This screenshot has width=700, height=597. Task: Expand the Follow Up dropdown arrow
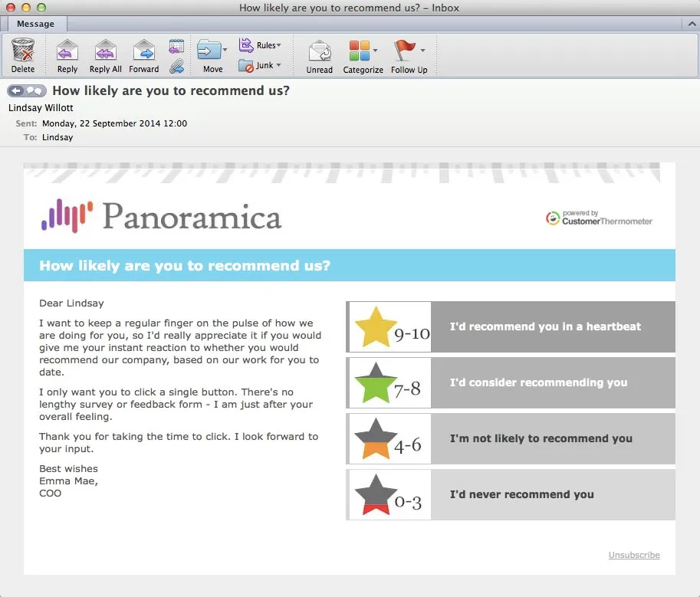click(x=422, y=50)
